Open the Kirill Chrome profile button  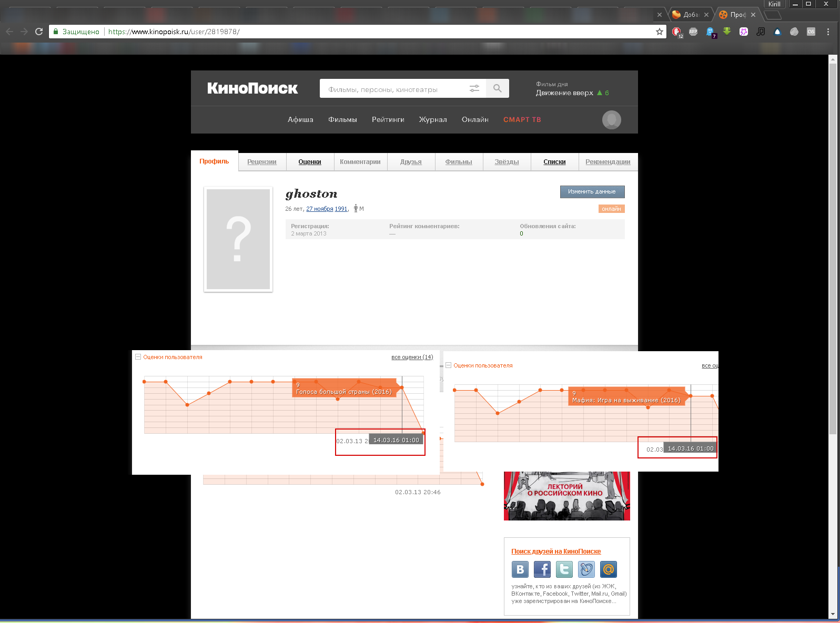[x=774, y=4]
